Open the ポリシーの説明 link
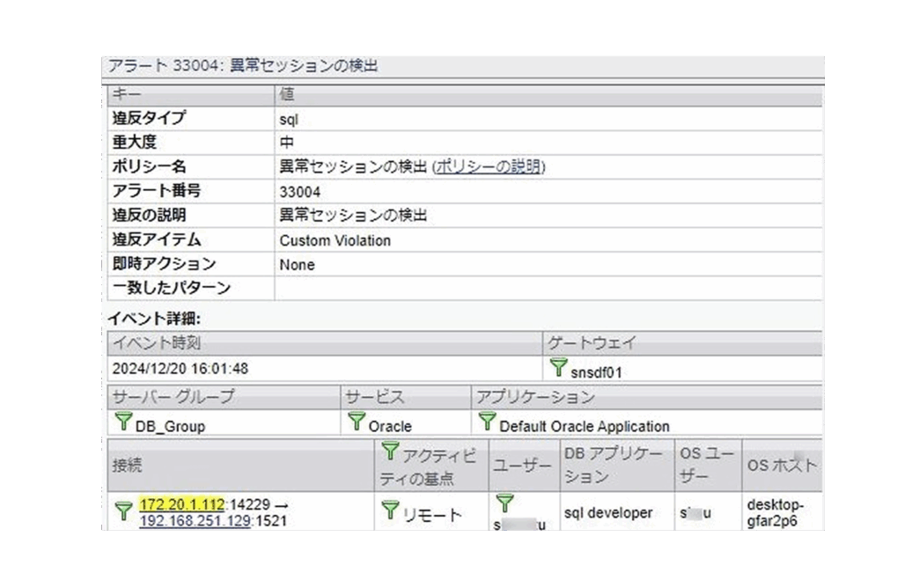The image size is (919, 588). coord(489,166)
